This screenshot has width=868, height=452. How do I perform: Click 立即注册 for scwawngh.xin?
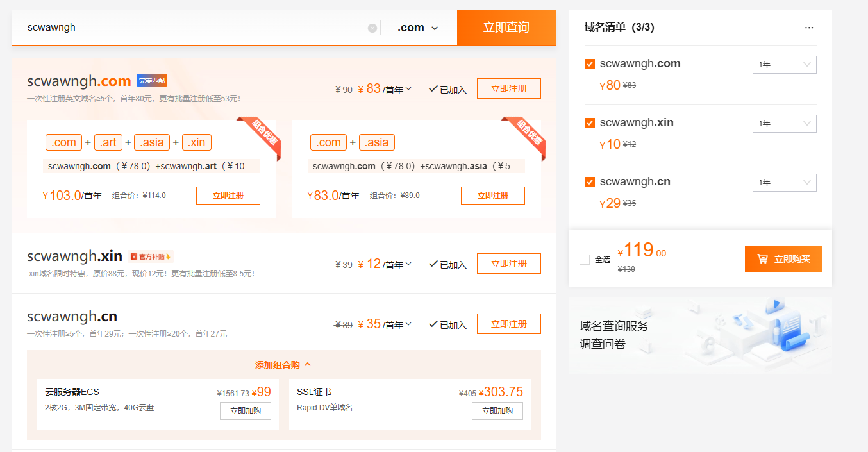click(x=509, y=264)
